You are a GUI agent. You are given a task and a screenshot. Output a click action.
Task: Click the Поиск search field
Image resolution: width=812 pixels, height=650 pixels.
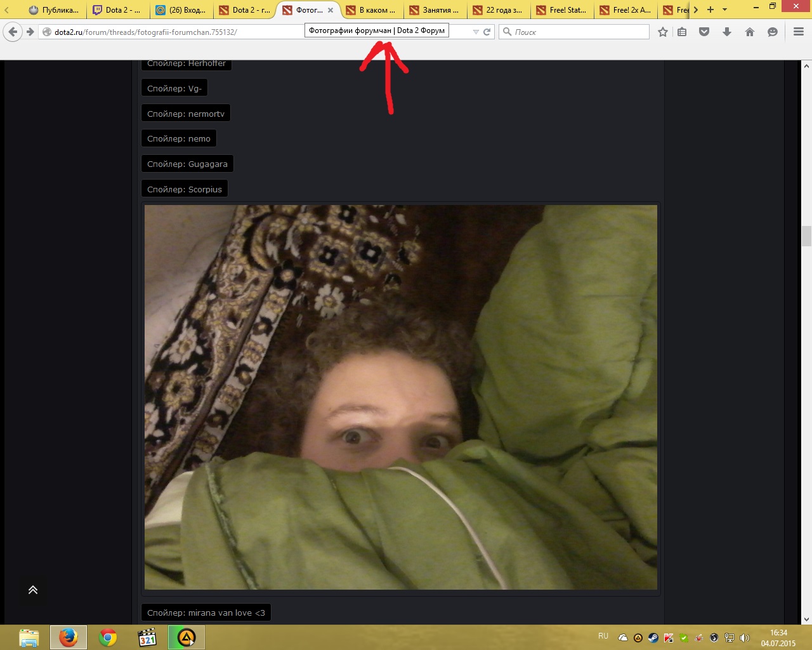click(574, 32)
